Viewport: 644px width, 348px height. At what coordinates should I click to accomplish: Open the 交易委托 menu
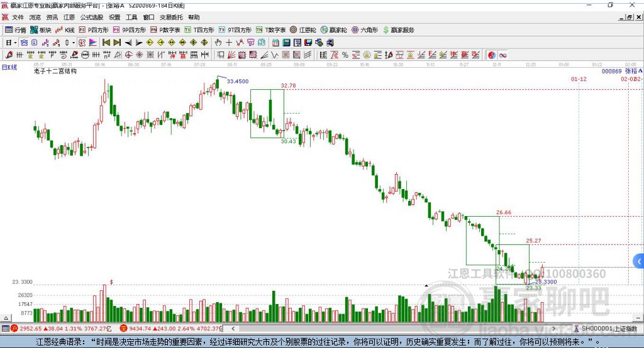point(171,17)
